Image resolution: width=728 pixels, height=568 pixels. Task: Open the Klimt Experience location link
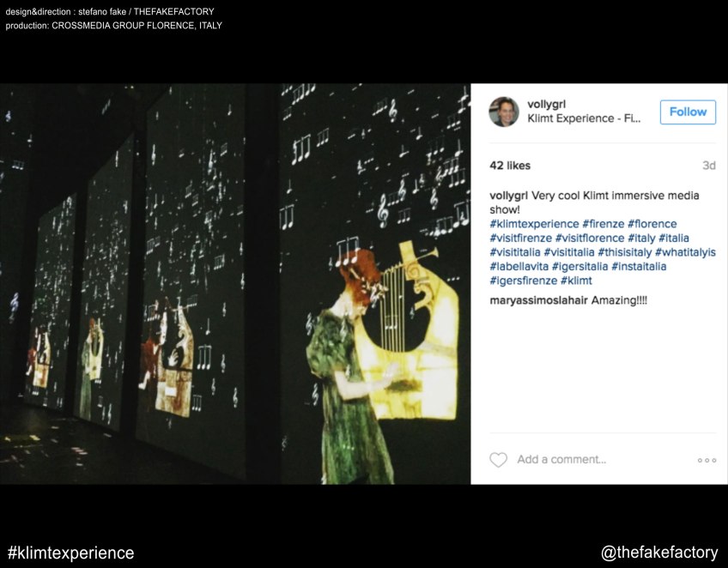coord(584,118)
